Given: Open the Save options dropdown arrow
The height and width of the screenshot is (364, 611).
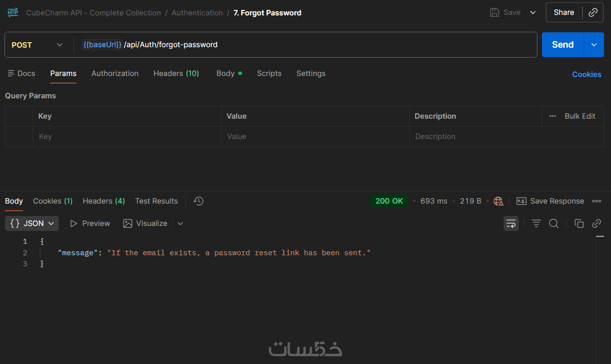Looking at the screenshot, I should (533, 13).
